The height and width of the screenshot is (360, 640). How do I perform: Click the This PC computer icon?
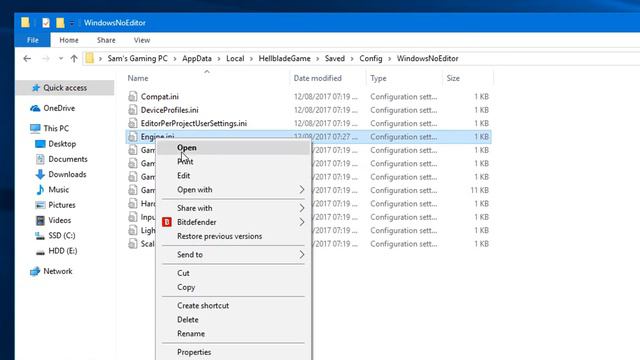[35, 128]
